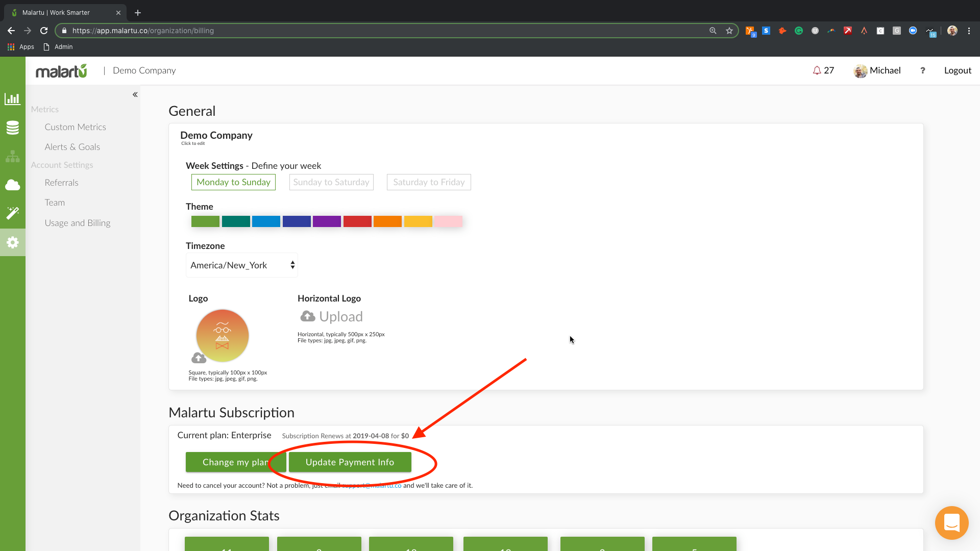Close the Malartu browser tab
Image resolution: width=980 pixels, height=551 pixels.
coord(118,13)
